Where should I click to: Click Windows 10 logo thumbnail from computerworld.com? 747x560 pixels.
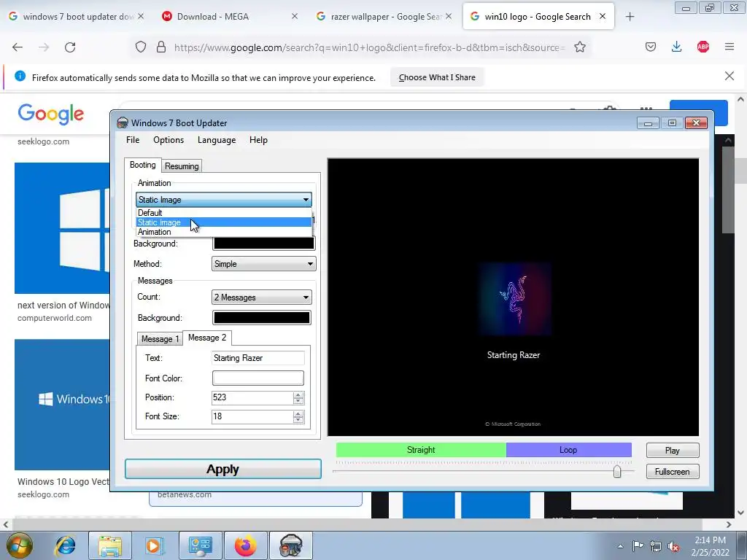[x=63, y=228]
